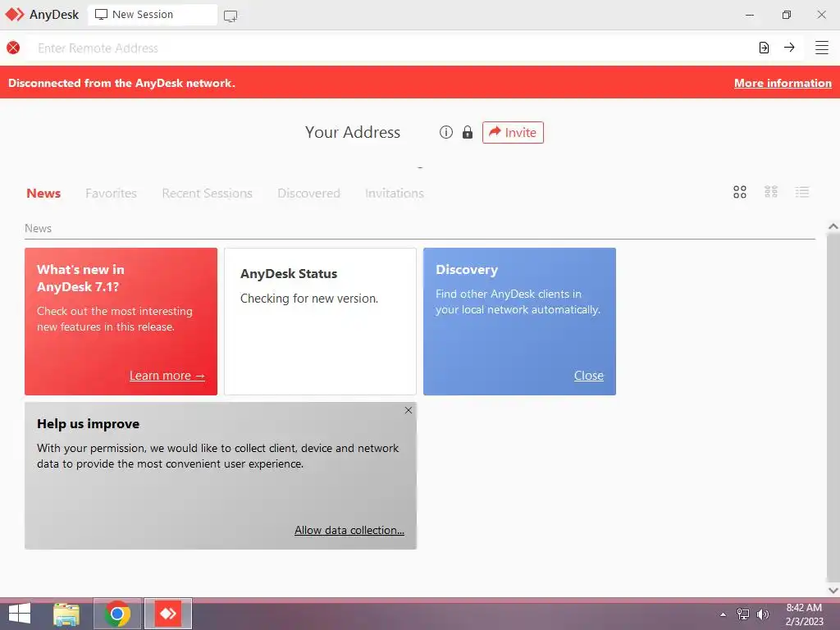
Task: Open the Invitations tab
Action: tap(395, 194)
